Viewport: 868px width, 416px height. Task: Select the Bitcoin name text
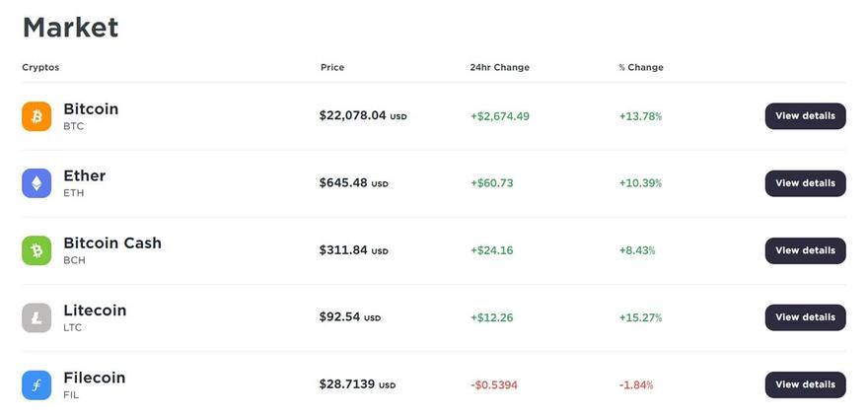pyautogui.click(x=91, y=108)
